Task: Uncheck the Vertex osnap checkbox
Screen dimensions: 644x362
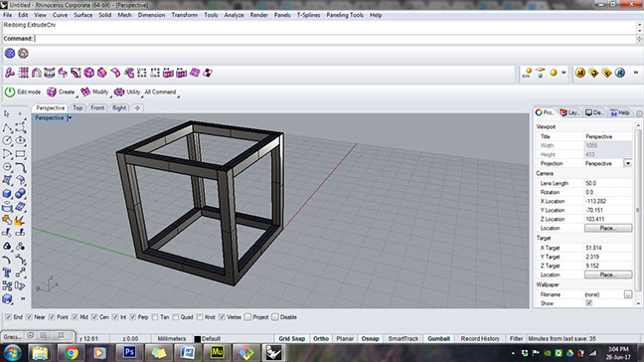Action: click(223, 317)
